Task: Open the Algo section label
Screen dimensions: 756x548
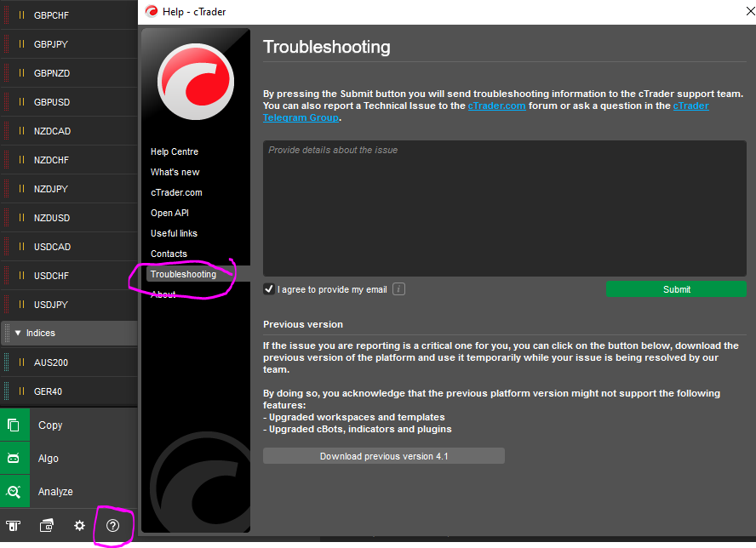Action: tap(49, 459)
